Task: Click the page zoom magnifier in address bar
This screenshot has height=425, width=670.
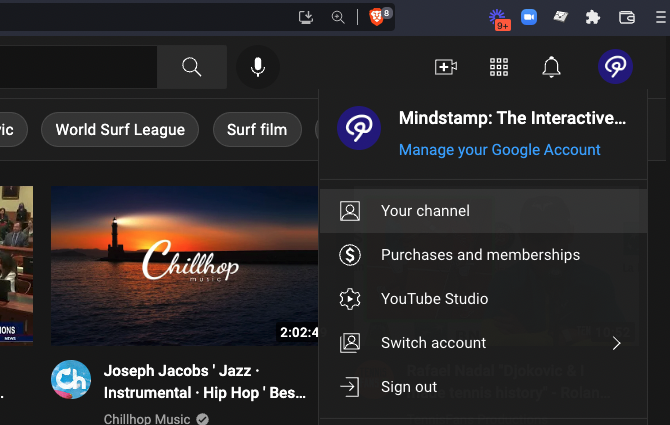Action: click(x=338, y=17)
